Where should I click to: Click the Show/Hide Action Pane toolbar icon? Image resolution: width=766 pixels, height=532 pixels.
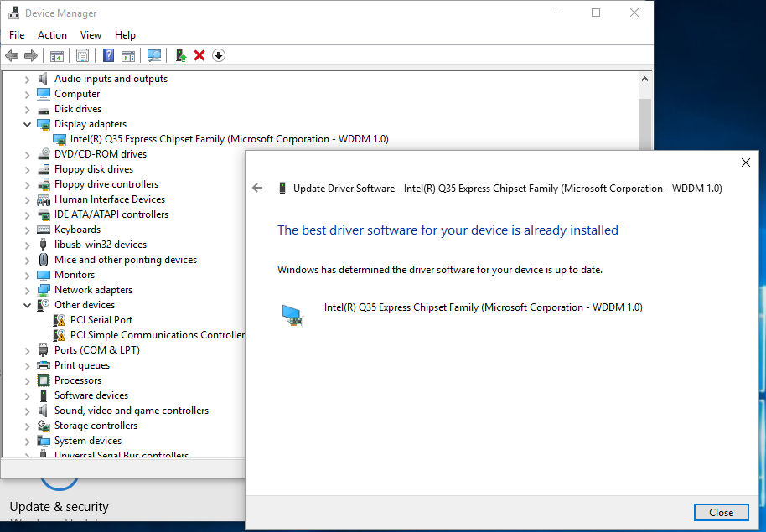128,55
